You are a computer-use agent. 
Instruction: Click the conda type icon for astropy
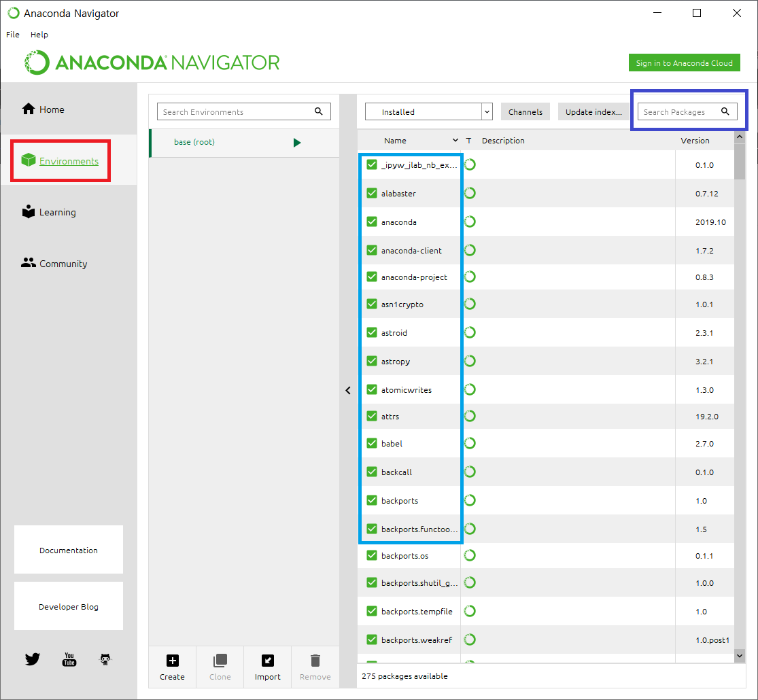[x=470, y=361]
